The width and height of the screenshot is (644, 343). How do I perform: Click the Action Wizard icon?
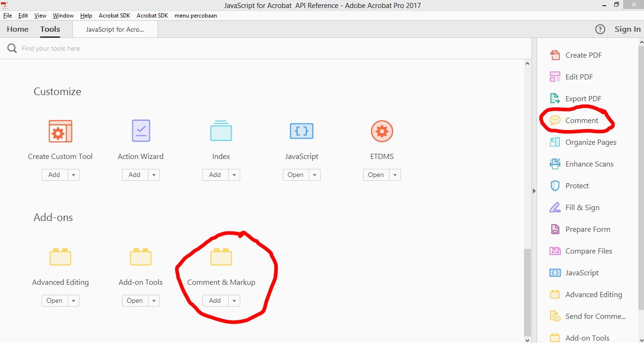(x=141, y=131)
